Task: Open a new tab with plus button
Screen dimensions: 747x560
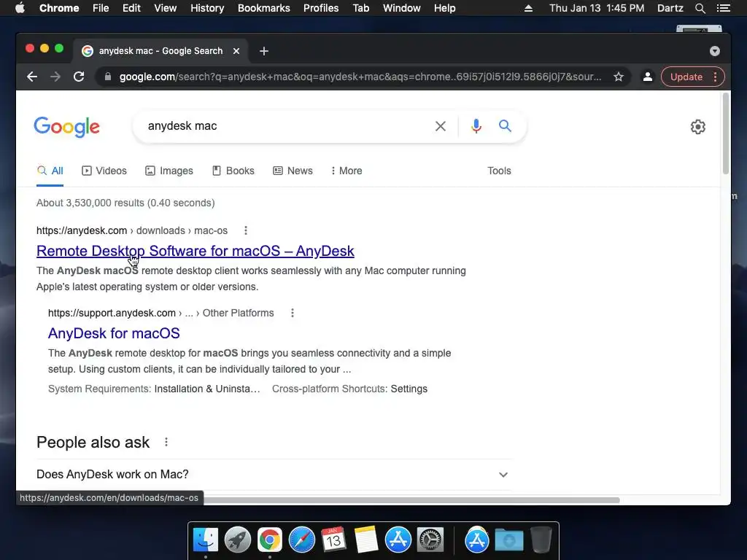Action: (264, 51)
